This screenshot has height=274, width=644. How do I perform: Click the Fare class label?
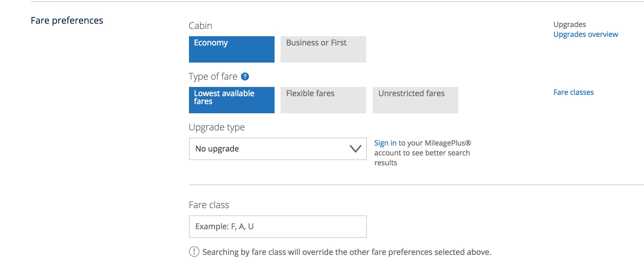pyautogui.click(x=209, y=205)
